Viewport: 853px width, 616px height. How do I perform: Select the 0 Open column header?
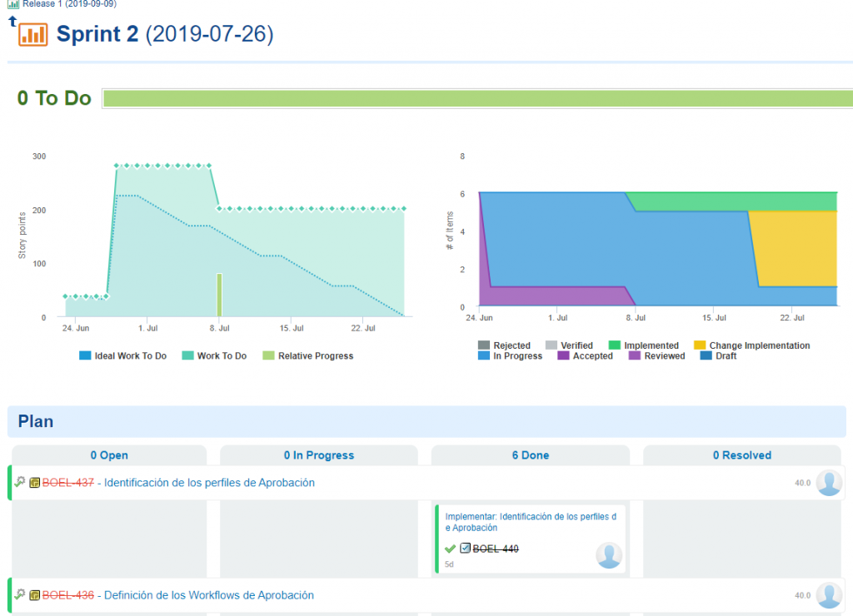coord(109,455)
